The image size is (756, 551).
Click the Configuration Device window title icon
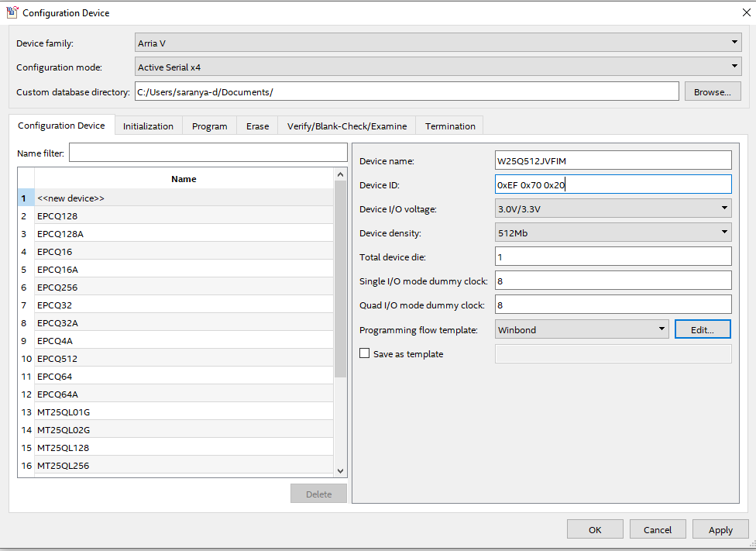[12, 12]
